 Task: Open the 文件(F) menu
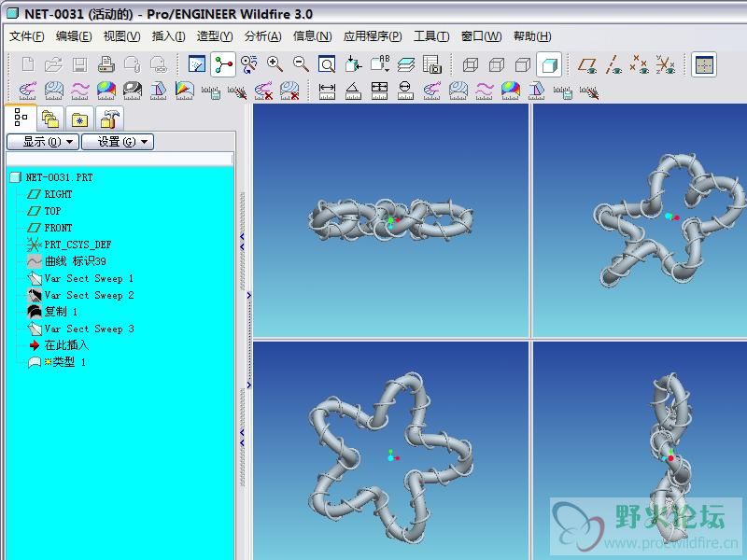(x=27, y=36)
